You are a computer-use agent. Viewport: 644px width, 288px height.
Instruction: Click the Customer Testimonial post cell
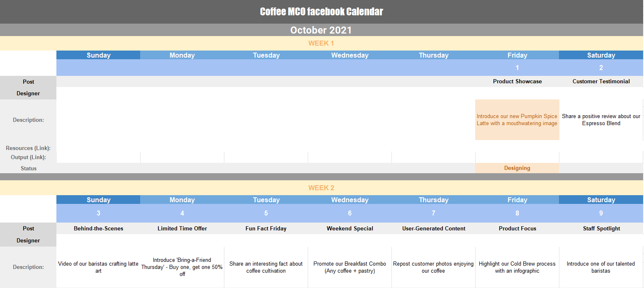click(x=601, y=82)
